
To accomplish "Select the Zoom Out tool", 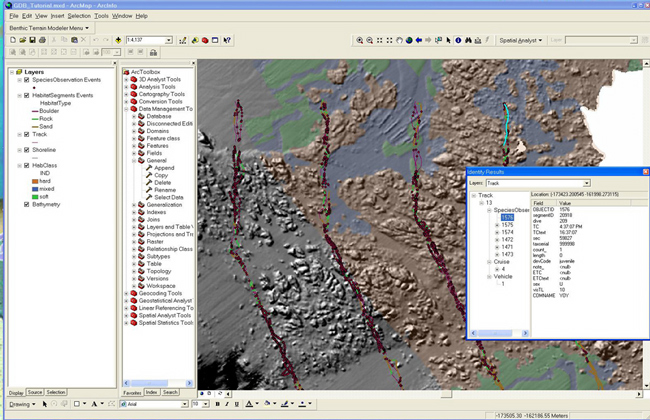I will pos(369,40).
